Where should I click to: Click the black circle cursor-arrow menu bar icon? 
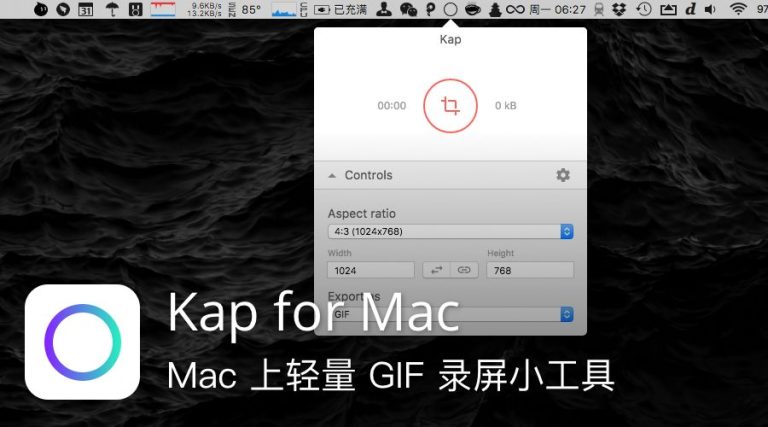click(63, 9)
